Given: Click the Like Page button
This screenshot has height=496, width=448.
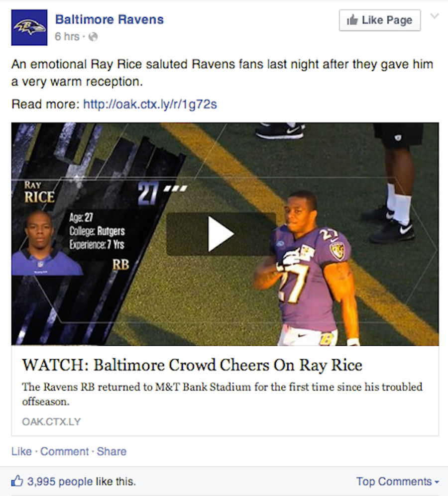Looking at the screenshot, I should (x=380, y=20).
